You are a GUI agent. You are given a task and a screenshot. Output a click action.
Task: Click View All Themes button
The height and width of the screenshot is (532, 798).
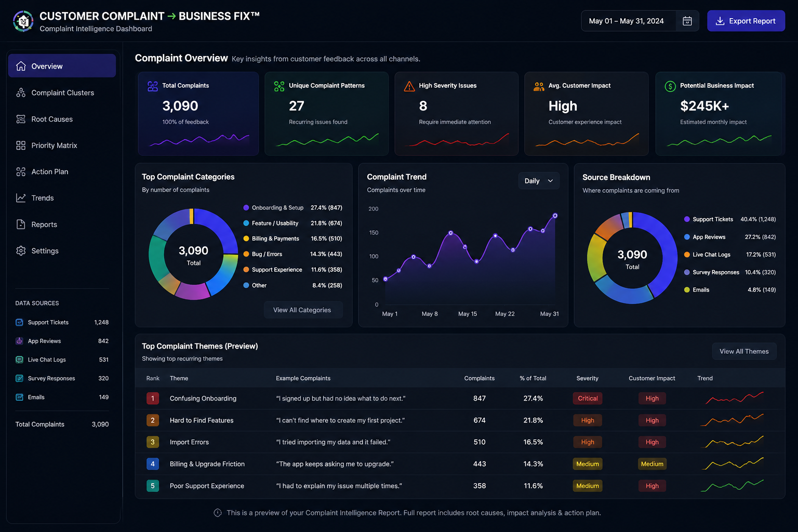pyautogui.click(x=744, y=351)
